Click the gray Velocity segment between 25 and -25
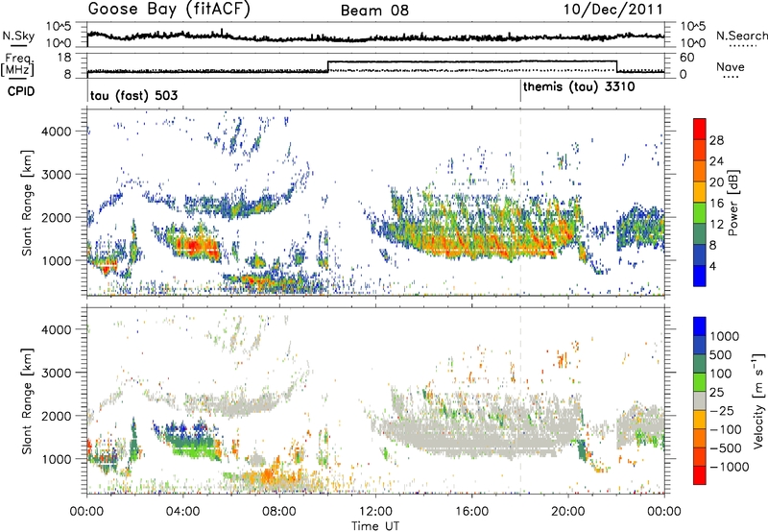The height and width of the screenshot is (532, 768). pos(700,400)
